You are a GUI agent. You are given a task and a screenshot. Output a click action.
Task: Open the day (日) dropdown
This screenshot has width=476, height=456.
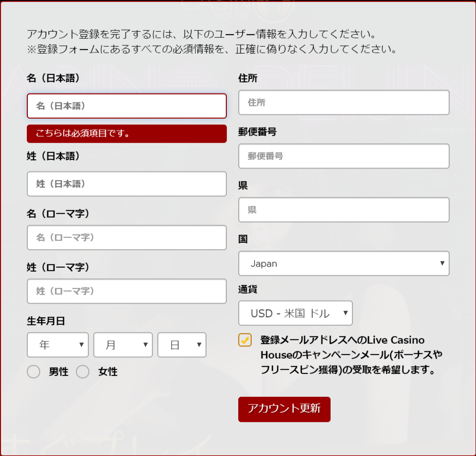(182, 345)
